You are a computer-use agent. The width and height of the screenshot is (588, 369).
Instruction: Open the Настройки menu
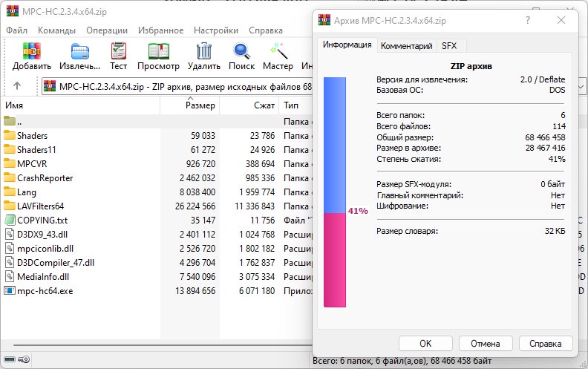click(x=216, y=30)
